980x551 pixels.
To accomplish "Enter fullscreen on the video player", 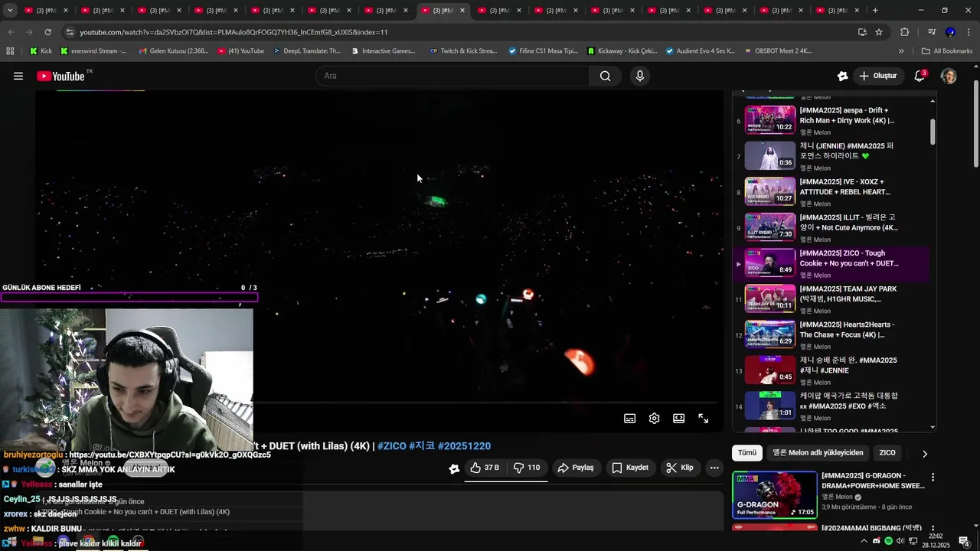I will [x=703, y=418].
